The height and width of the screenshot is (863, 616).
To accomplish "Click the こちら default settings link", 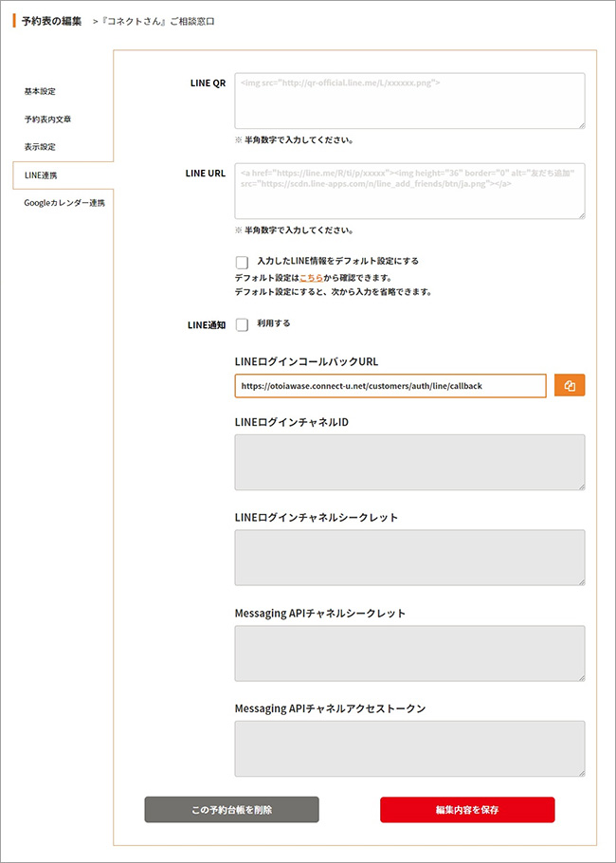I will click(311, 278).
